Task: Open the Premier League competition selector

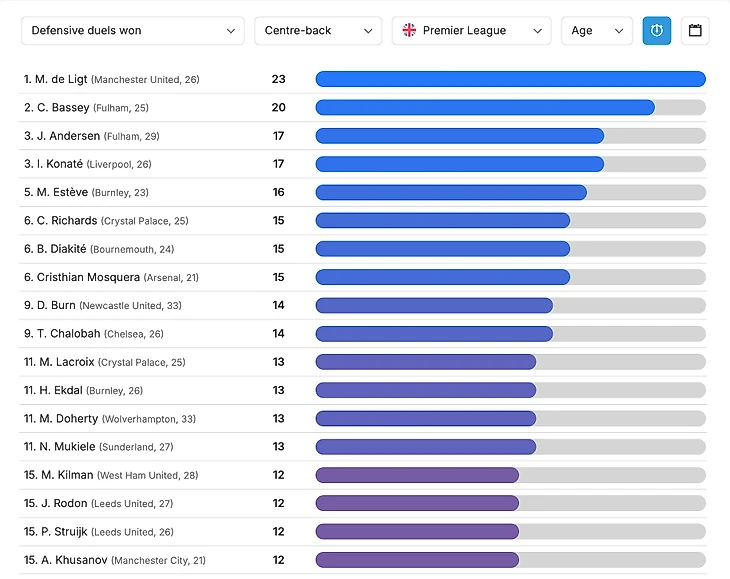Action: [471, 31]
